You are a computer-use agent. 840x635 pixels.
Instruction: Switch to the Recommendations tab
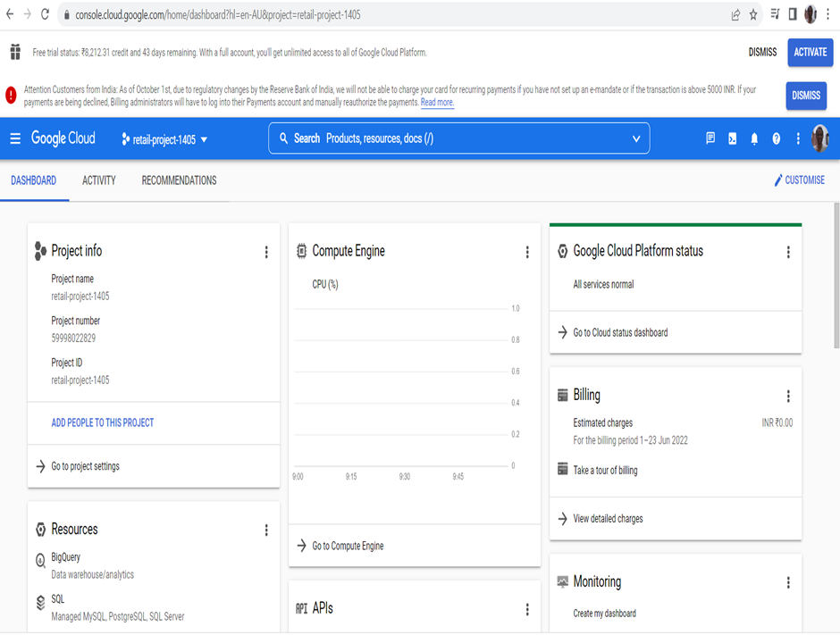179,180
